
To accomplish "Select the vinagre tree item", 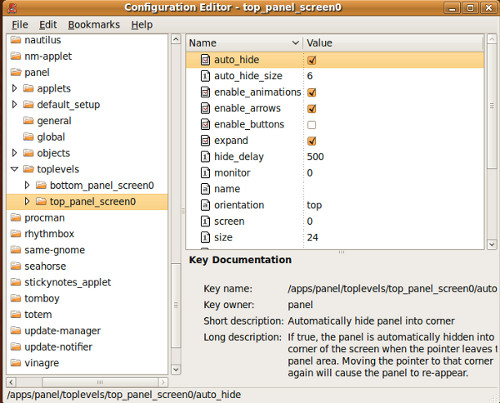I will (x=42, y=363).
